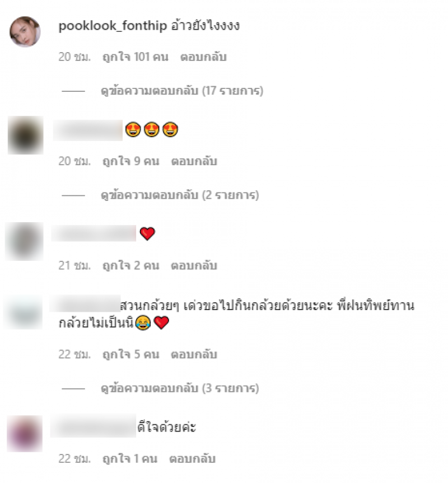This screenshot has width=448, height=483.
Task: View likes: ถูกใจ 101 คน
Action: click(136, 57)
